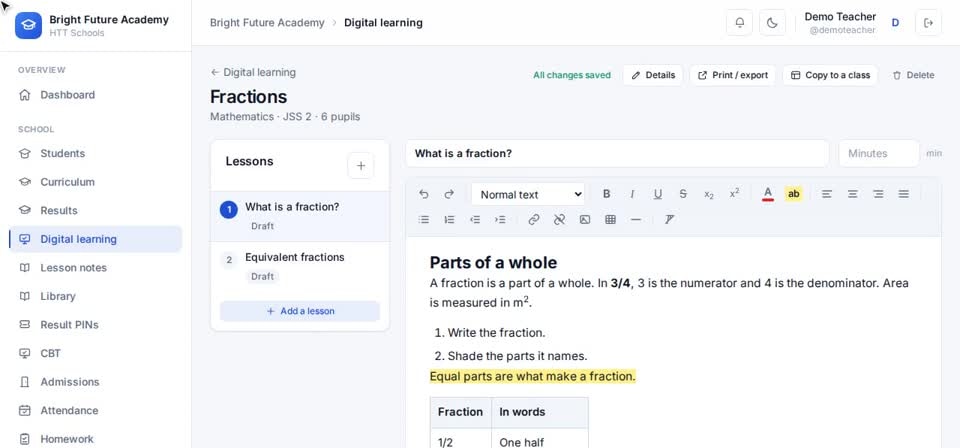Screen dimensions: 960x448
Task: Click the Bright Future Academy logo
Action: 28,25
